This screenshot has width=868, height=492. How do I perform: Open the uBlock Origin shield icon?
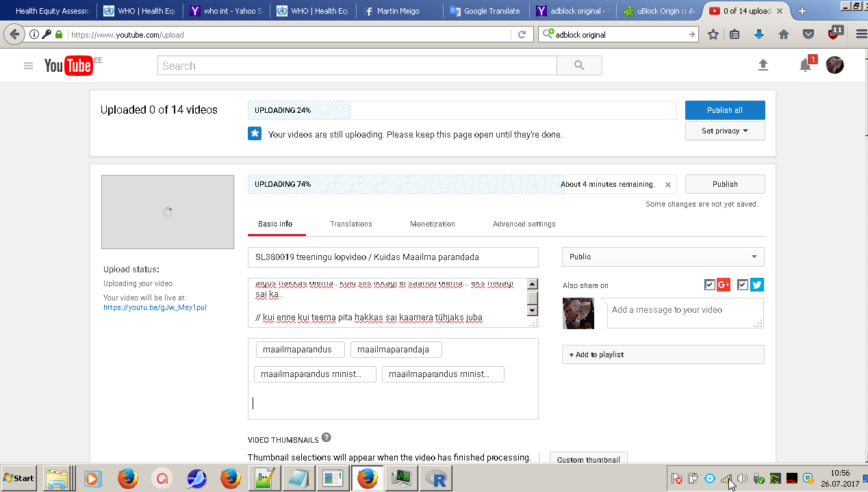834,34
